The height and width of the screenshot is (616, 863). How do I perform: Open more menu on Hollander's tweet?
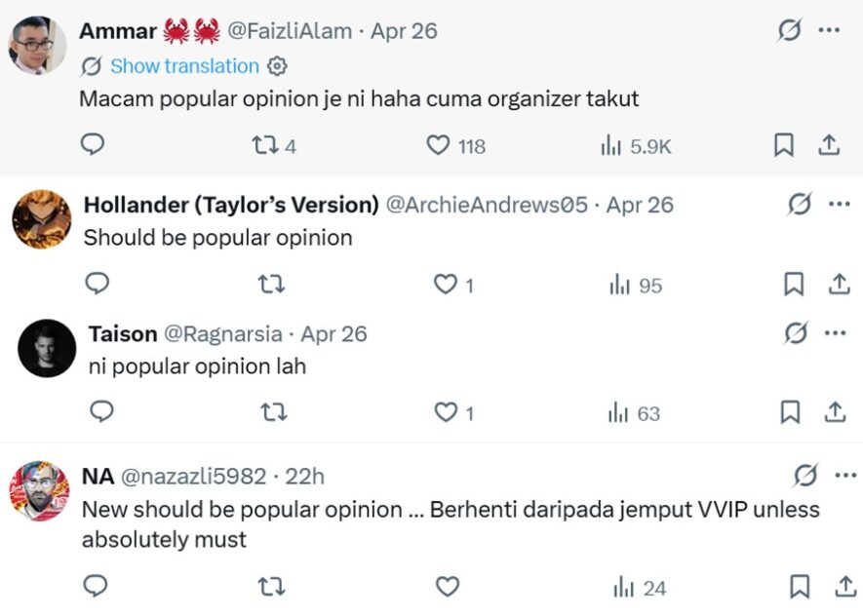pyautogui.click(x=839, y=205)
